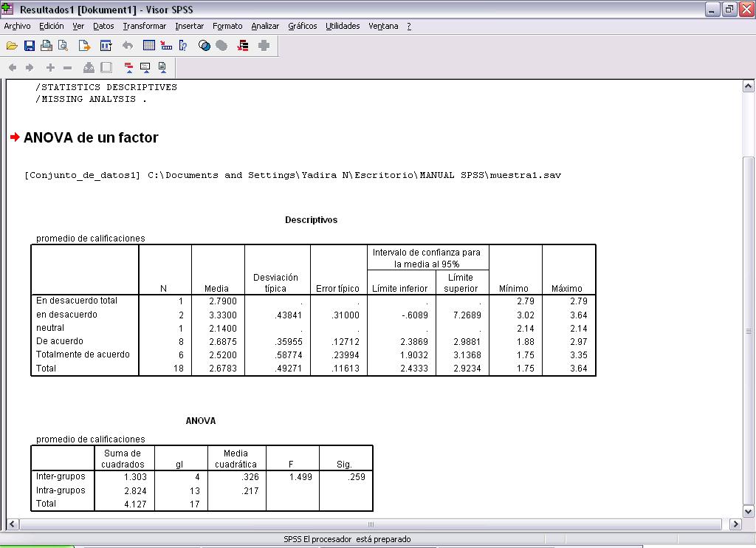Save the output with the floppy disk icon
The width and height of the screenshot is (756, 548).
tap(30, 46)
